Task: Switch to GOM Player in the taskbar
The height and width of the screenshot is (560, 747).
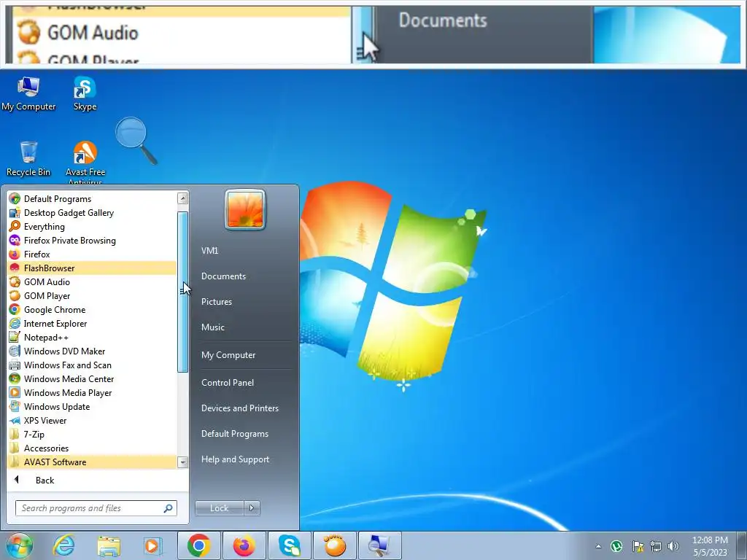Action: (x=334, y=545)
